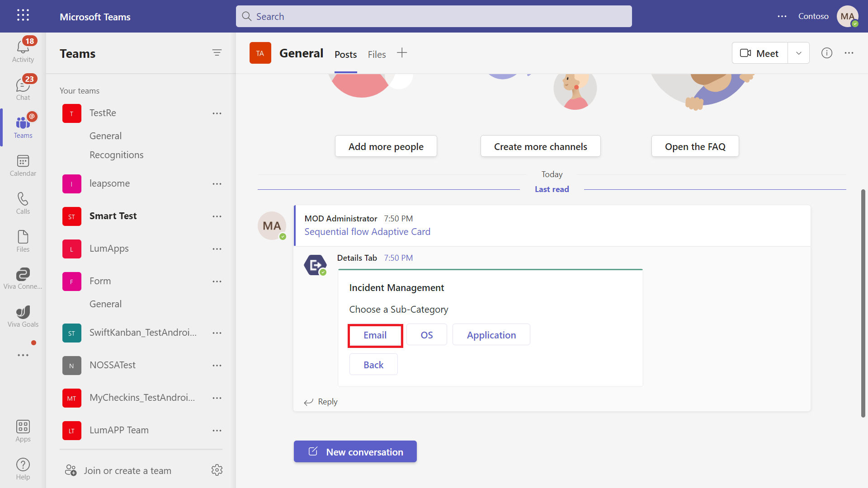Click the filter teams icon
Viewport: 868px width, 488px height.
point(217,53)
